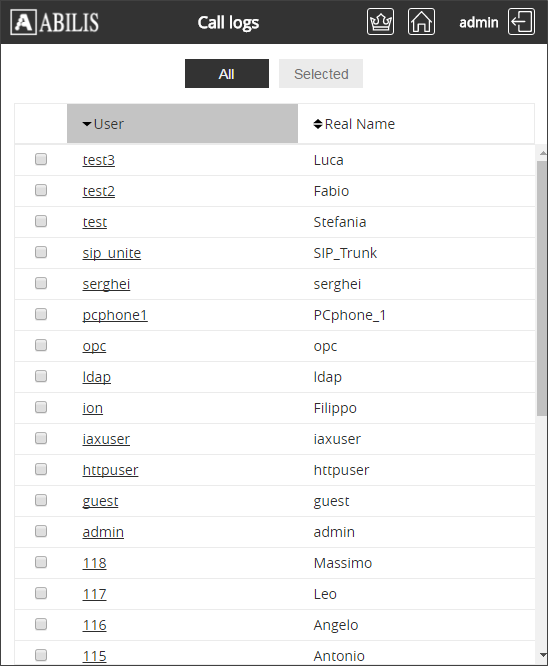
Task: Open the httpuser link
Action: [x=110, y=470]
